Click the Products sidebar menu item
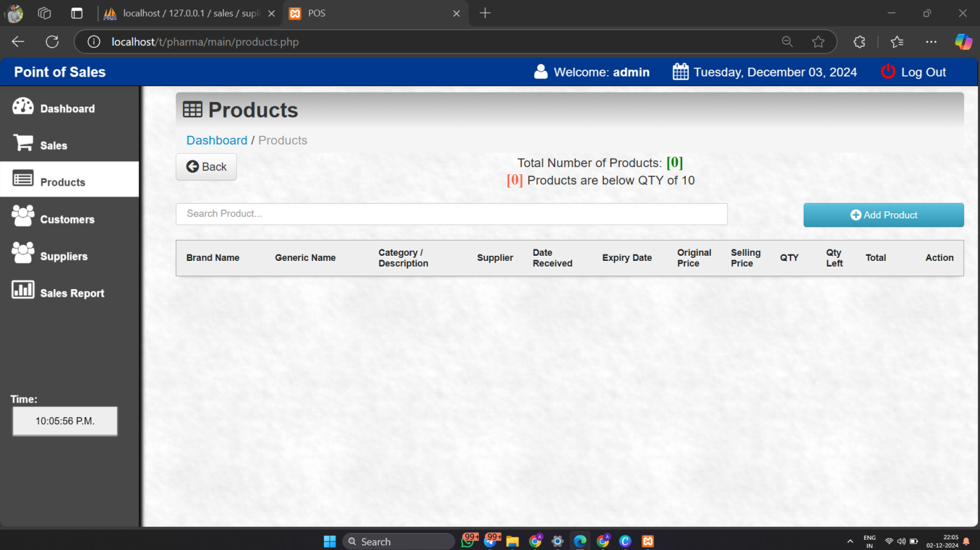This screenshot has height=550, width=980. (63, 182)
